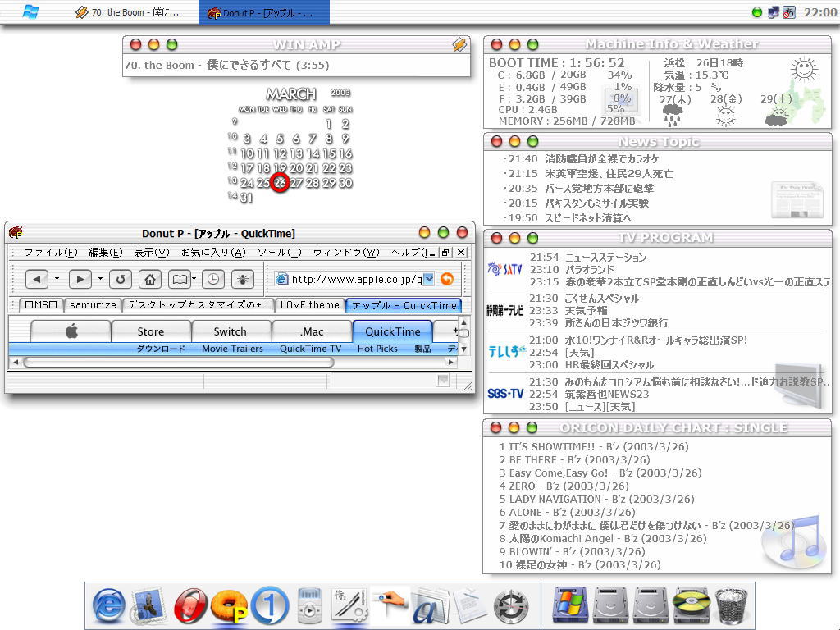Switch to the samurize browser tab
Image resolution: width=840 pixels, height=630 pixels.
pos(93,305)
